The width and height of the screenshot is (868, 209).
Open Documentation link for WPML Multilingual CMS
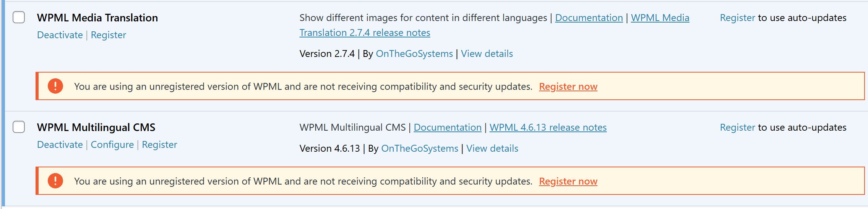click(x=448, y=127)
